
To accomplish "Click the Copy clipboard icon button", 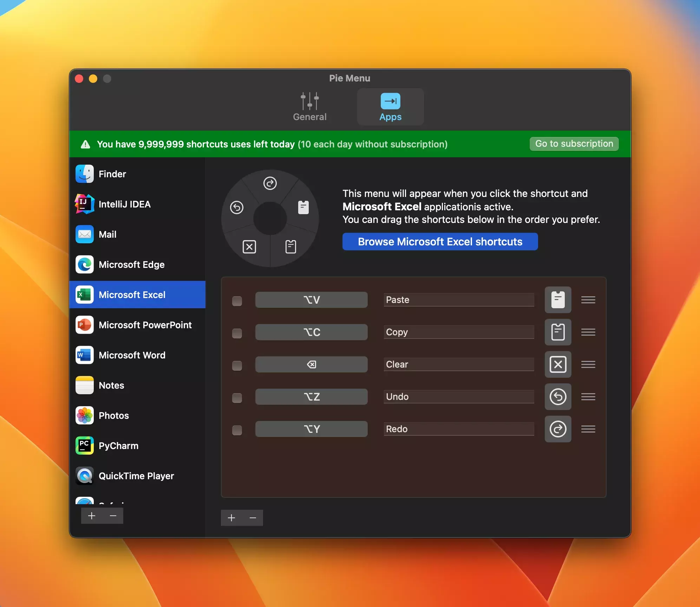I will tap(558, 332).
